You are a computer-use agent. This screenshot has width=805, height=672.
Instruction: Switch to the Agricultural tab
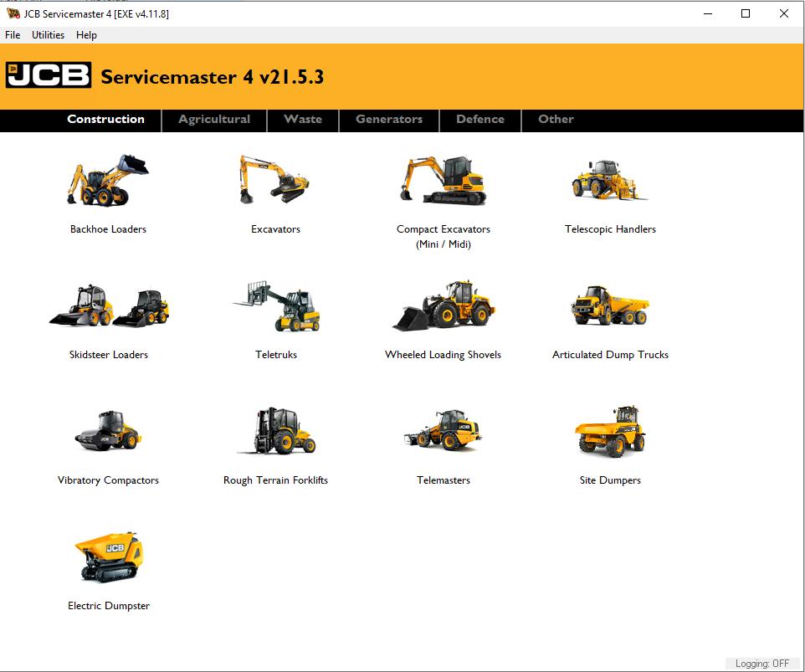click(213, 120)
